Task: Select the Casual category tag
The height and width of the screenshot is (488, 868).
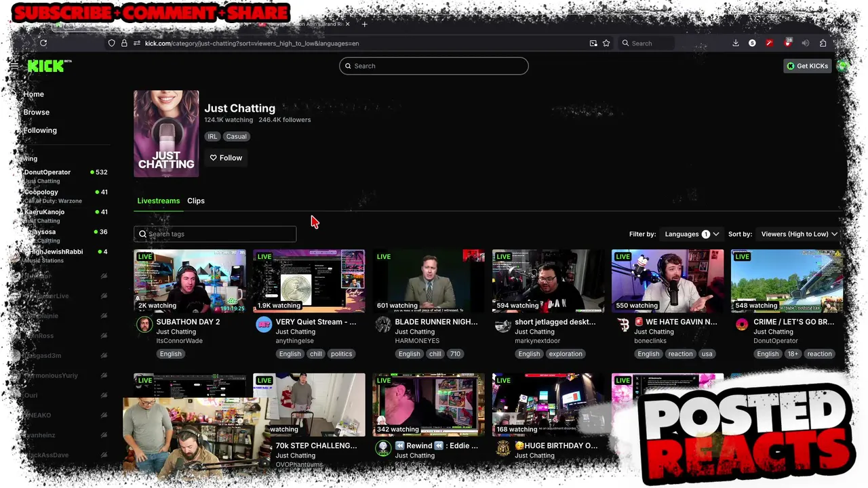Action: coord(237,136)
